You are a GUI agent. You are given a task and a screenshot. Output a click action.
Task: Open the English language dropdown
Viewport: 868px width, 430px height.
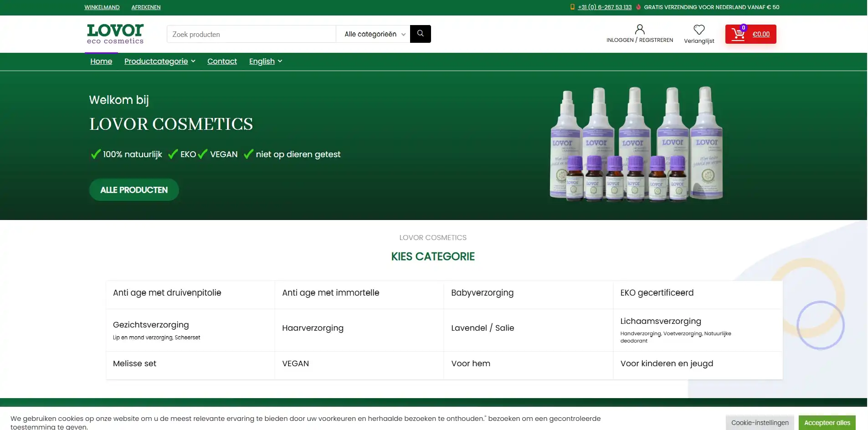click(x=265, y=61)
